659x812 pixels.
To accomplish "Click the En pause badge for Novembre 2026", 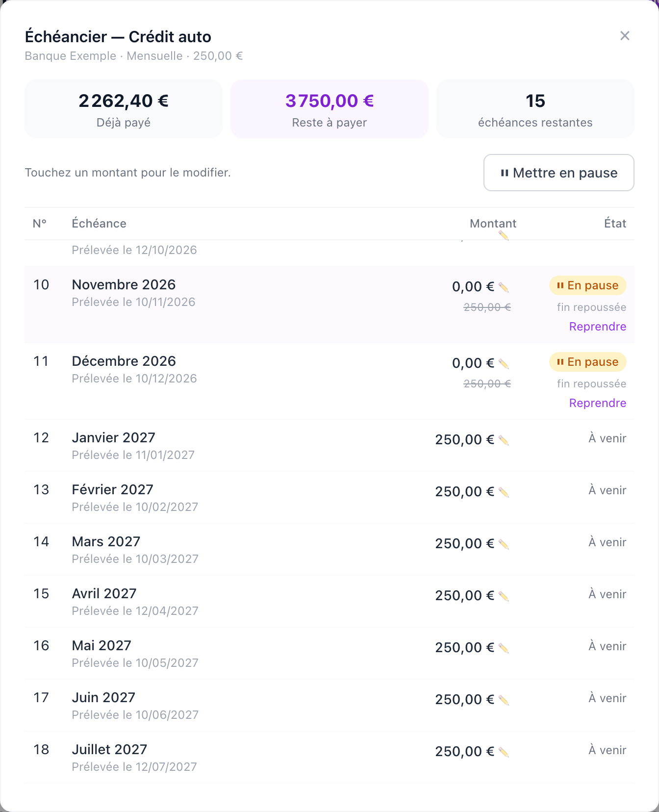I will point(587,285).
